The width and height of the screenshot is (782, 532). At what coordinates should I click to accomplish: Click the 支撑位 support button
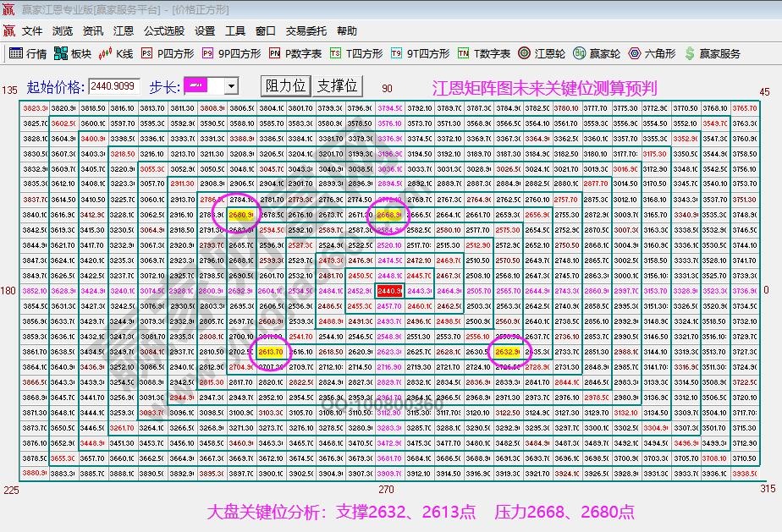(339, 85)
